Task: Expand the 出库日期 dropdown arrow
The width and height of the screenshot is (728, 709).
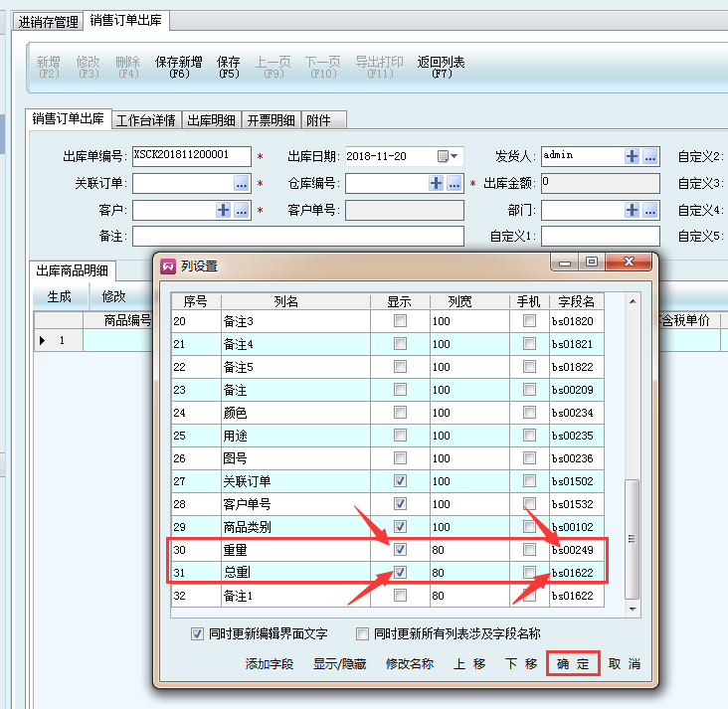Action: pyautogui.click(x=455, y=156)
